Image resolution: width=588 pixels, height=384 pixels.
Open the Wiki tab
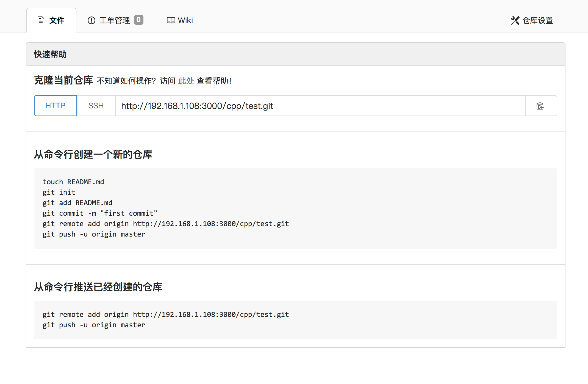point(180,20)
